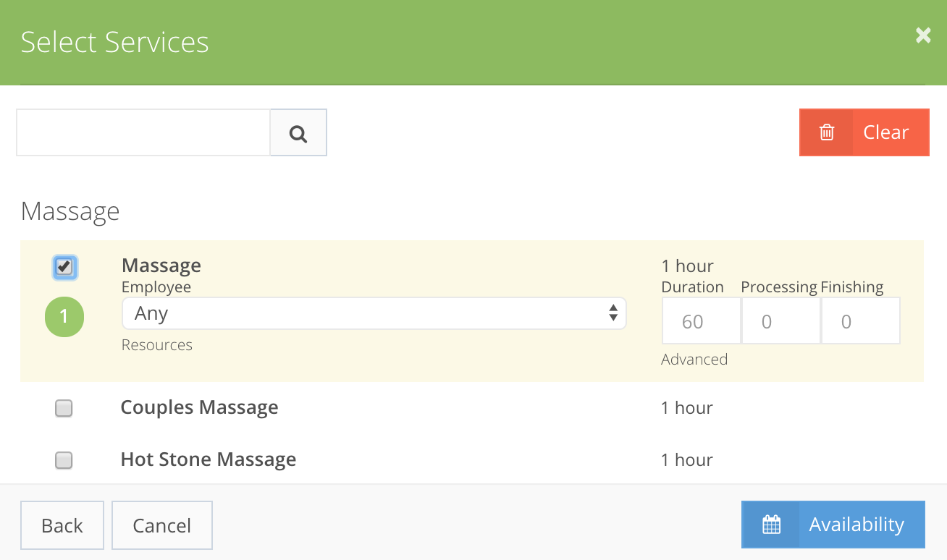Click the up-down arrows on the Employee selector
The width and height of the screenshot is (947, 560).
(x=613, y=313)
